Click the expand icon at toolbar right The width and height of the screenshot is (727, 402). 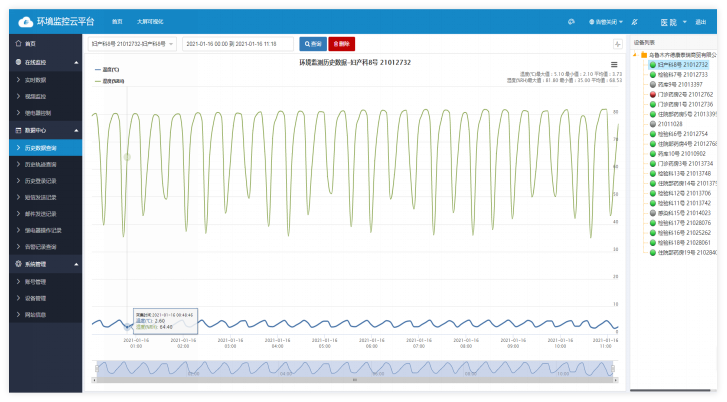[x=618, y=44]
